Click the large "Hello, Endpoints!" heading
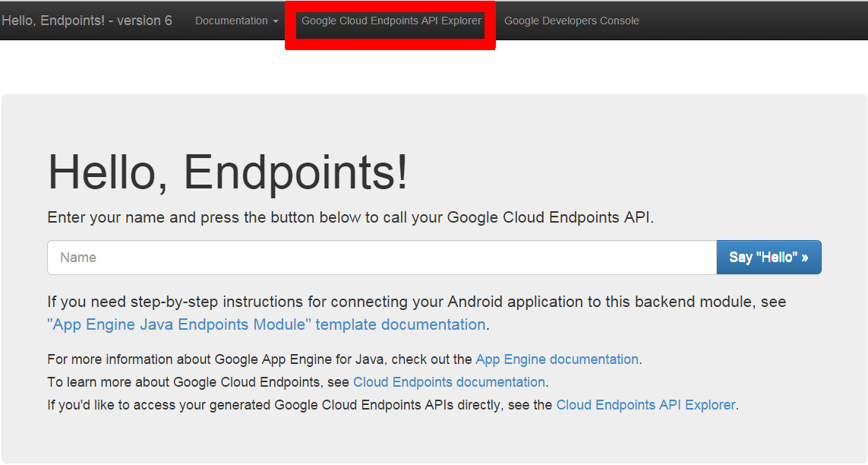 click(228, 172)
